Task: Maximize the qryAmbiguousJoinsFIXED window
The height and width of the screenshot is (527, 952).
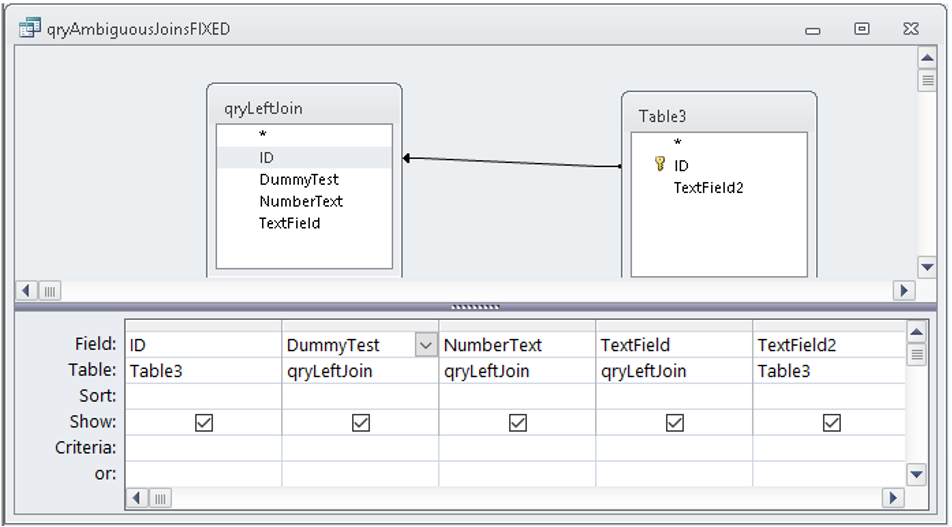Action: [x=862, y=29]
